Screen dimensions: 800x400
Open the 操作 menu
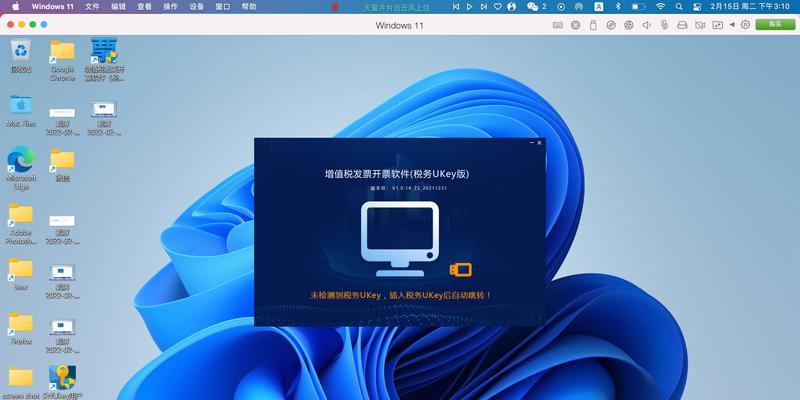coord(170,7)
